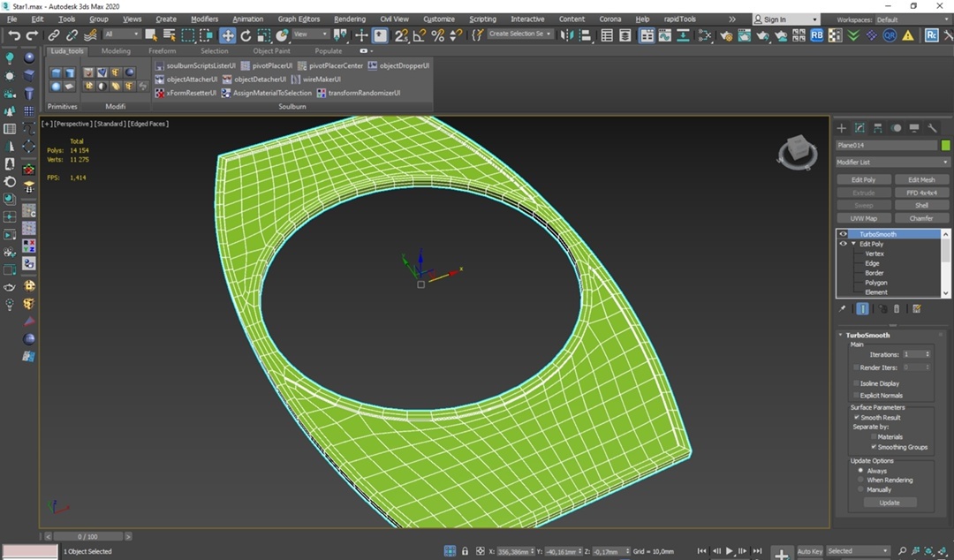The width and height of the screenshot is (954, 560).
Task: Click the Shell modifier button
Action: [921, 206]
